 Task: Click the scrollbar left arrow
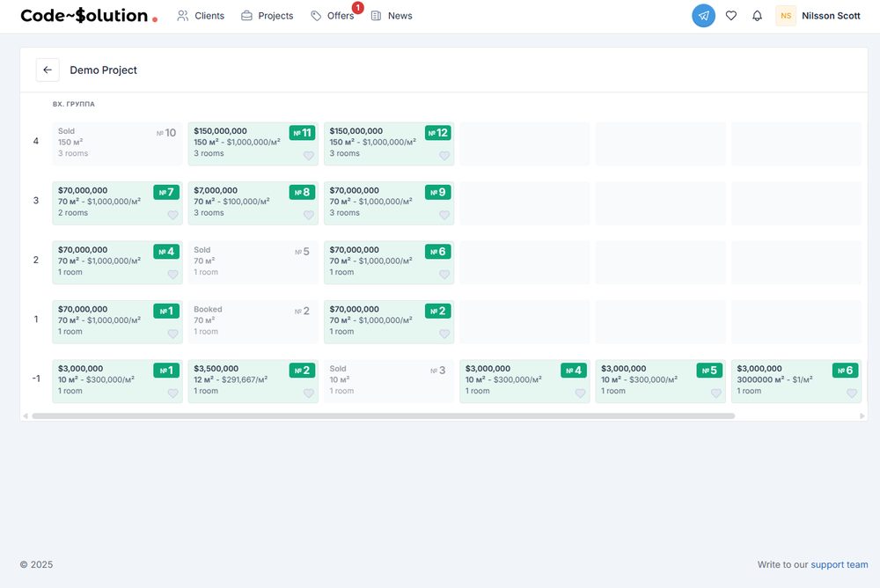point(26,416)
